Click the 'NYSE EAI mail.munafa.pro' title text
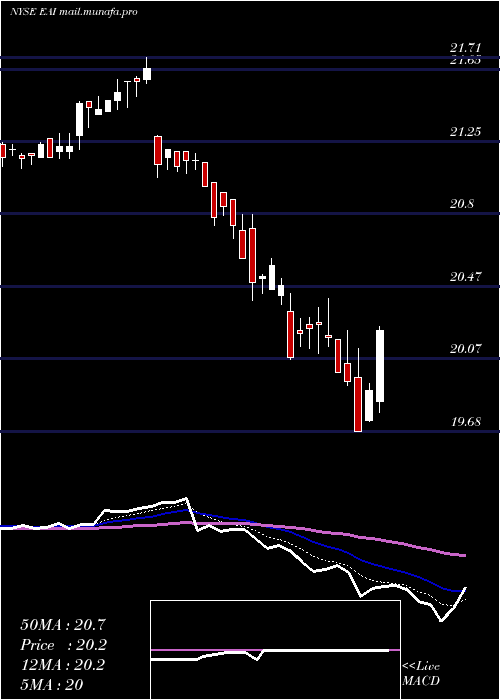 click(x=74, y=12)
